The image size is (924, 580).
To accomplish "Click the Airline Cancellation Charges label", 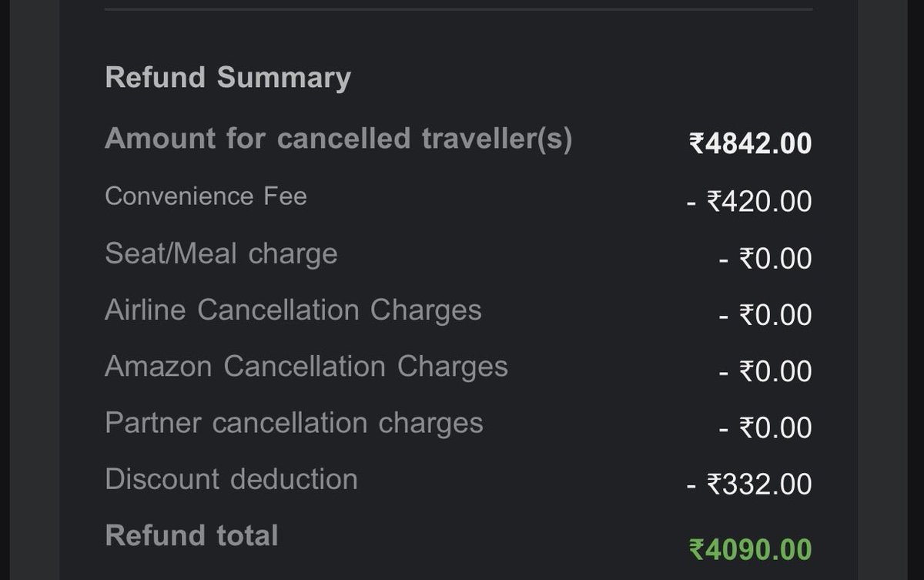I will (293, 310).
